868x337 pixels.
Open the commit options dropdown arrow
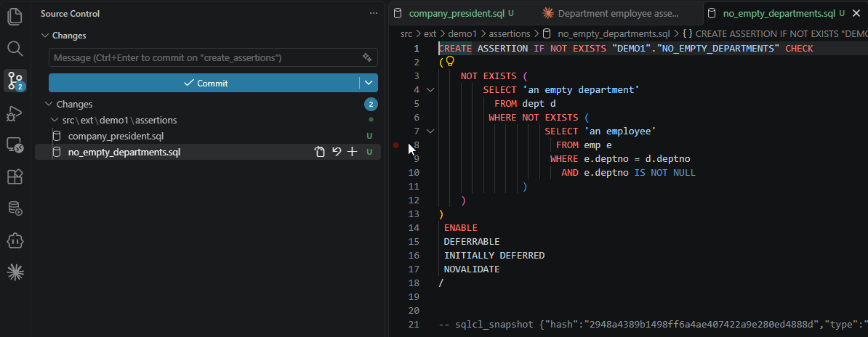[x=369, y=83]
